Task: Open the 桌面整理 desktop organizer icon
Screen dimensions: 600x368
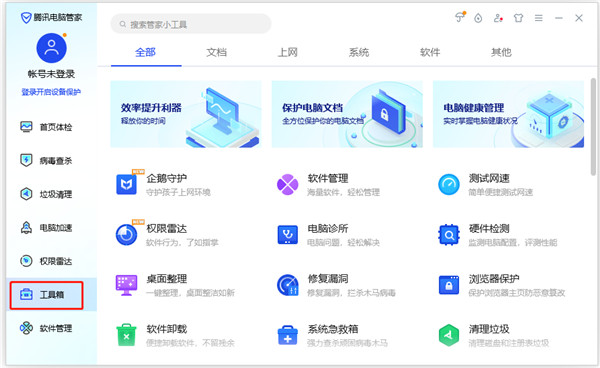Action: (x=126, y=285)
